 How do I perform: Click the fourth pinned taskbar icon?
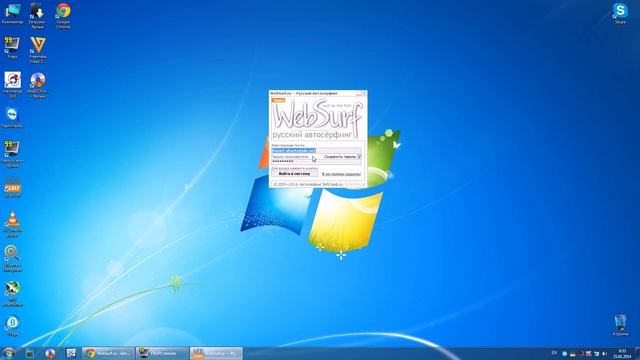pyautogui.click(x=71, y=353)
